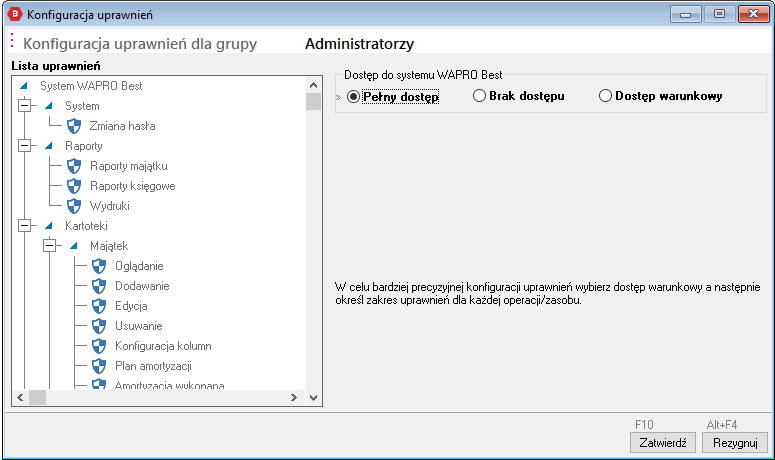
Task: Click the shield icon beside Konfiguracja kolumn
Action: (x=99, y=346)
